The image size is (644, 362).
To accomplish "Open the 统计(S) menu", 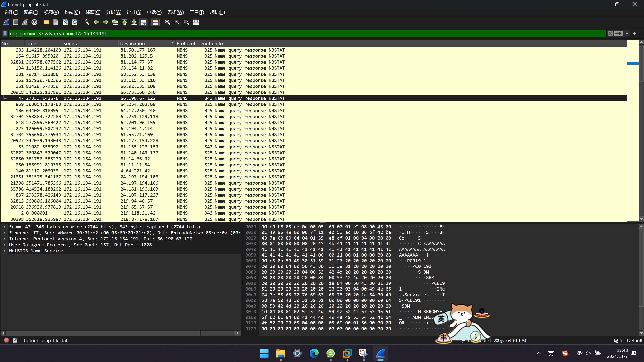I will pyautogui.click(x=134, y=12).
